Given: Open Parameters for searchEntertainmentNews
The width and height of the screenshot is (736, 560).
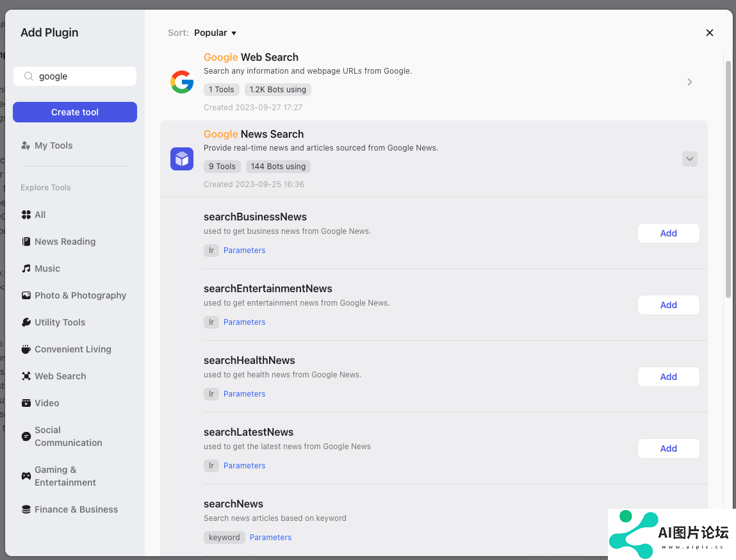Looking at the screenshot, I should [244, 322].
